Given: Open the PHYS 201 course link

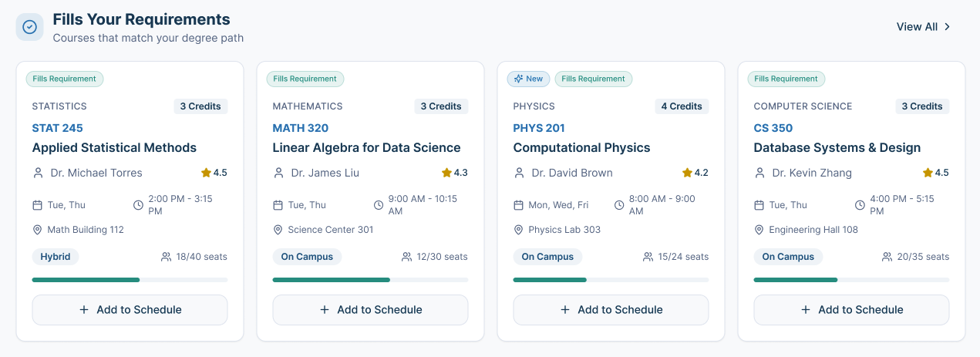Looking at the screenshot, I should point(539,128).
